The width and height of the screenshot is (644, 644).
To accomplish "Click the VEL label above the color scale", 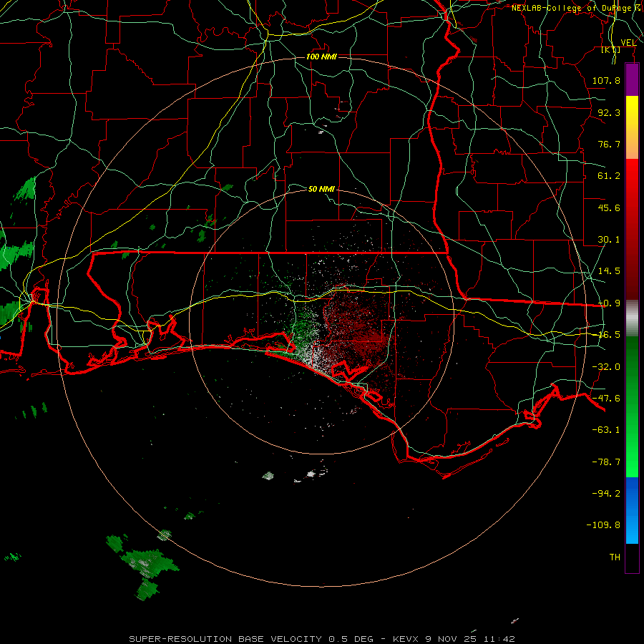I will click(628, 43).
